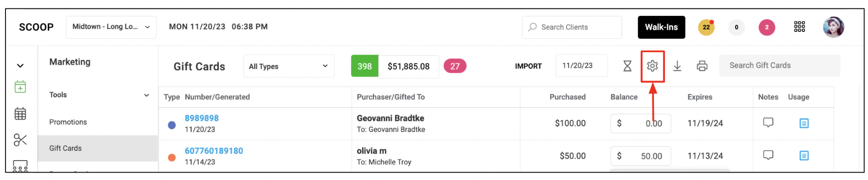Screen dimensions: 868x180
Task: Select Promotions in the Marketing menu
Action: pyautogui.click(x=68, y=122)
